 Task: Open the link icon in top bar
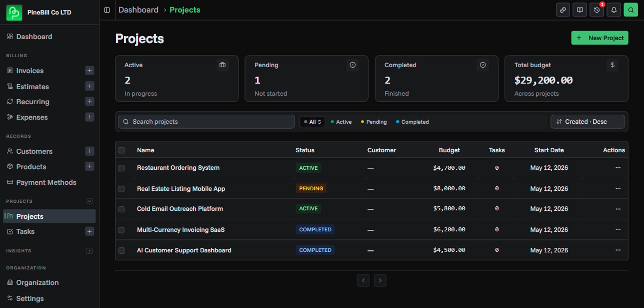click(563, 10)
